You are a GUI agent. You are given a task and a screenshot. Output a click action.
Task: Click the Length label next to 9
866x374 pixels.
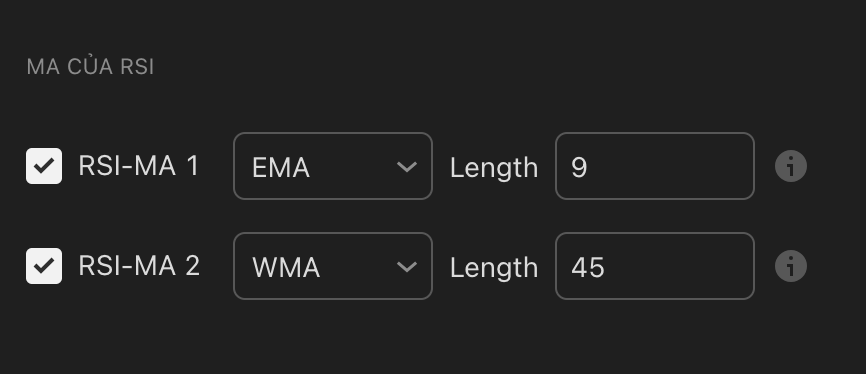494,167
